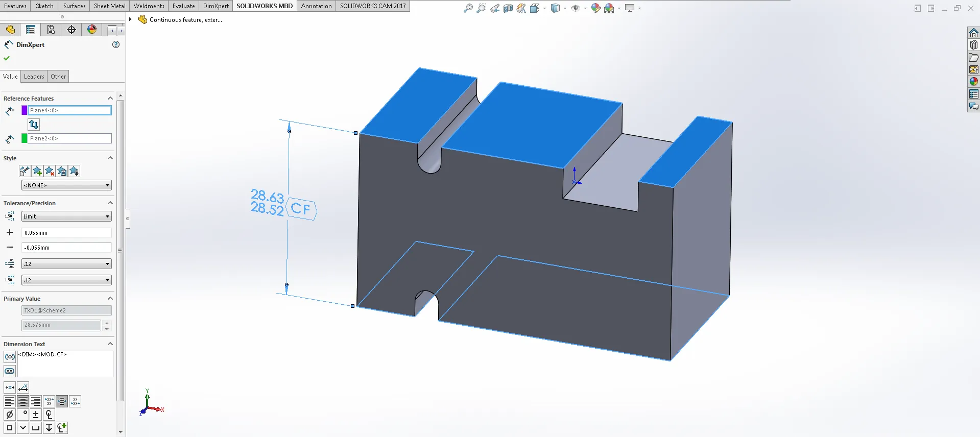This screenshot has width=980, height=437.
Task: Collapse the Reference Features section
Action: [x=110, y=99]
